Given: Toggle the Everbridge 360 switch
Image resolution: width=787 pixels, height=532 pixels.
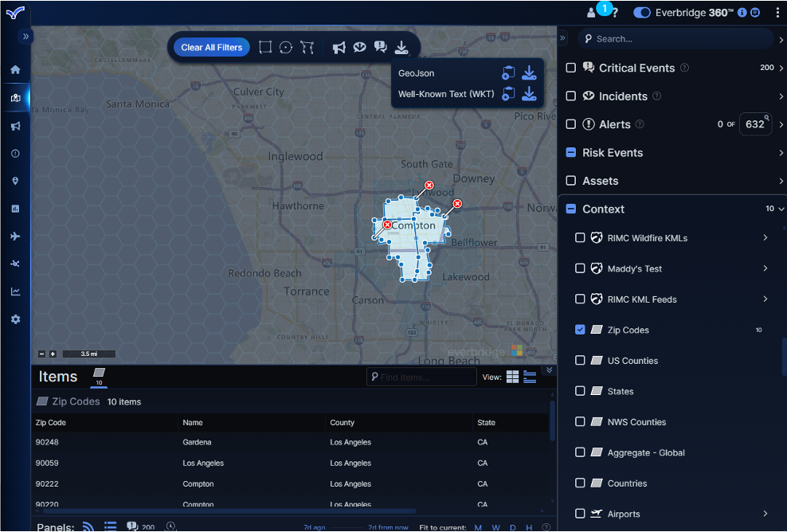Looking at the screenshot, I should (641, 13).
